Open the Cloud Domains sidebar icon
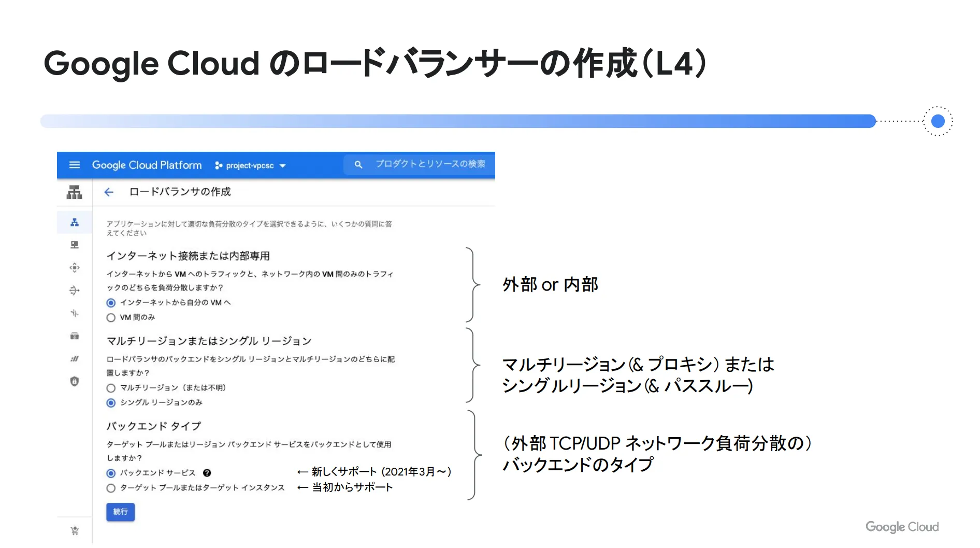Viewport: 980px width, 548px height. point(75,358)
